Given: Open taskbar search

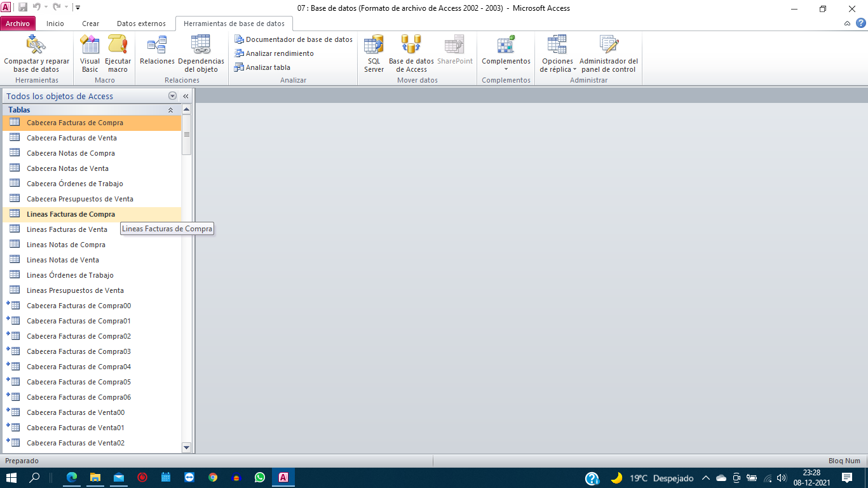Looking at the screenshot, I should pos(35,477).
